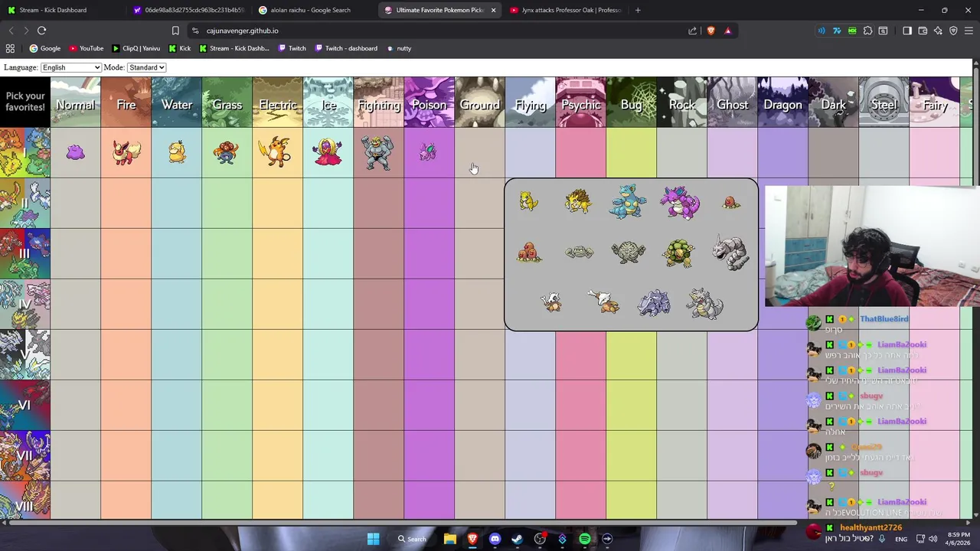Screen dimensions: 980x551
Task: Click the Fairy type column header
Action: coord(934,102)
